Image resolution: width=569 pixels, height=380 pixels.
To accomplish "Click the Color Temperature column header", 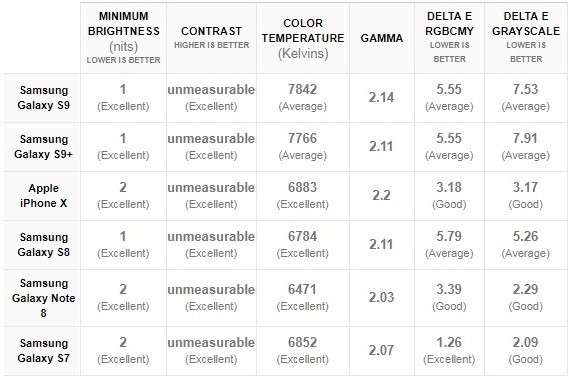I will [x=303, y=38].
